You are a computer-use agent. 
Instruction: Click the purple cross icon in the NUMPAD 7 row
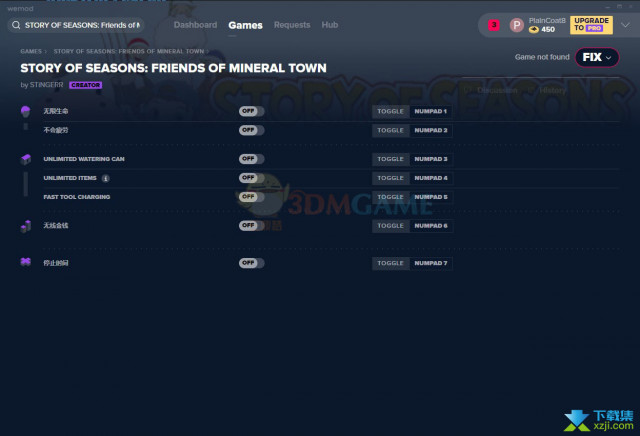tap(25, 262)
